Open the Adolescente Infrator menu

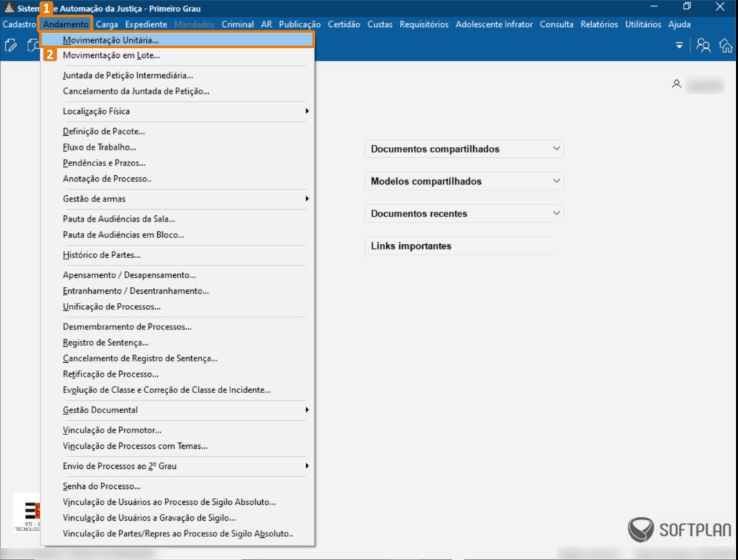495,24
